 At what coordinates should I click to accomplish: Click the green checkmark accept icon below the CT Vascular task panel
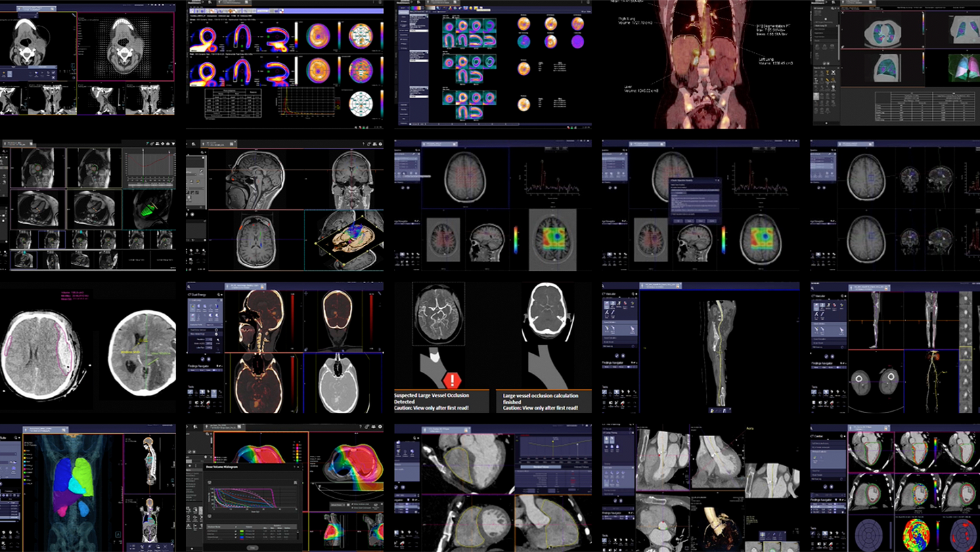(617, 356)
